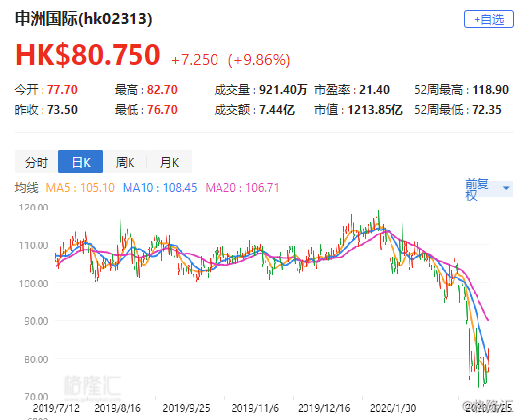Click the 2019/7/12 date label

pyautogui.click(x=56, y=408)
